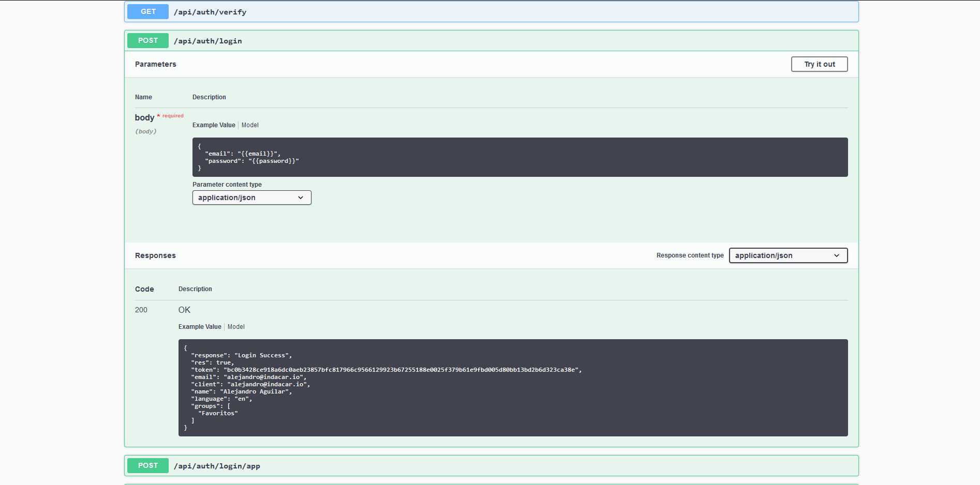
Task: Click the "Login Success" response text
Action: 261,355
